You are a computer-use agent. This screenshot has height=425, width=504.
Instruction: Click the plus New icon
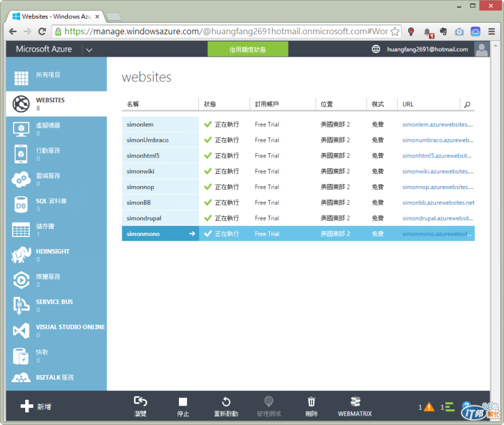click(x=26, y=406)
